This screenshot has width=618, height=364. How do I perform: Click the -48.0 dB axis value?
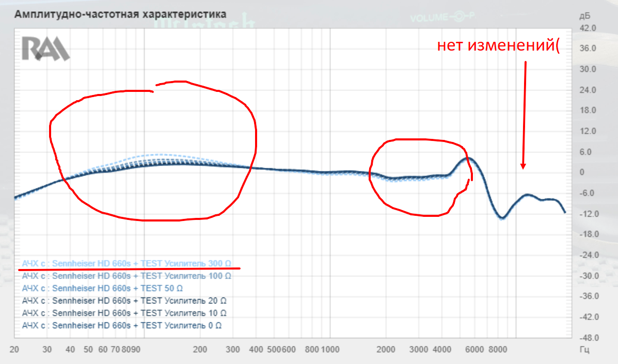(x=589, y=338)
